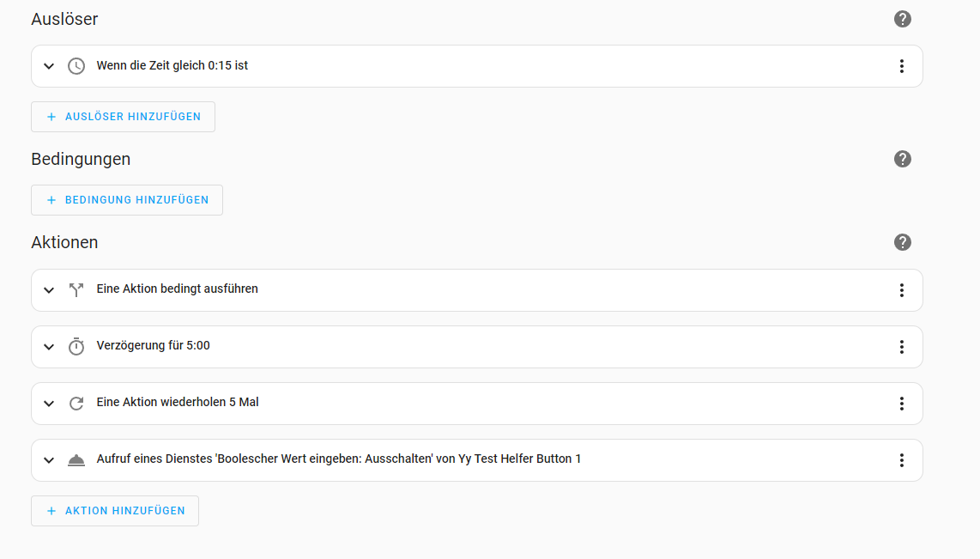This screenshot has width=980, height=559.
Task: Click the clock icon of the time trigger
Action: (x=76, y=66)
